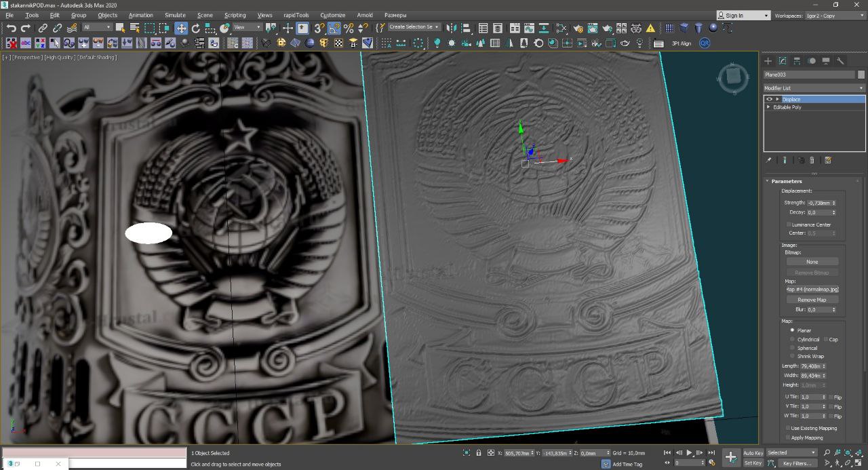The width and height of the screenshot is (868, 470).
Task: Click the Unlink Selection icon
Action: click(57, 28)
